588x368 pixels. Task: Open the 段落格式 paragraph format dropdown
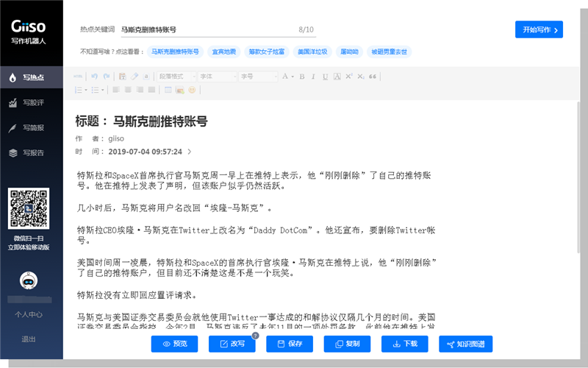176,77
